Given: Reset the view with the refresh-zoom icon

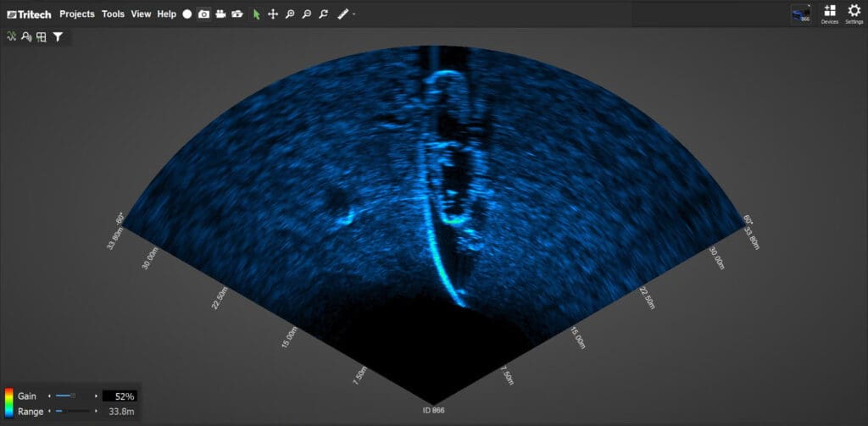Looking at the screenshot, I should point(323,14).
